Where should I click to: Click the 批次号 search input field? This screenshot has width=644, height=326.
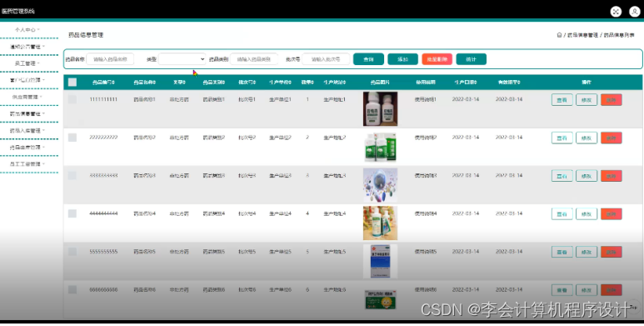326,59
